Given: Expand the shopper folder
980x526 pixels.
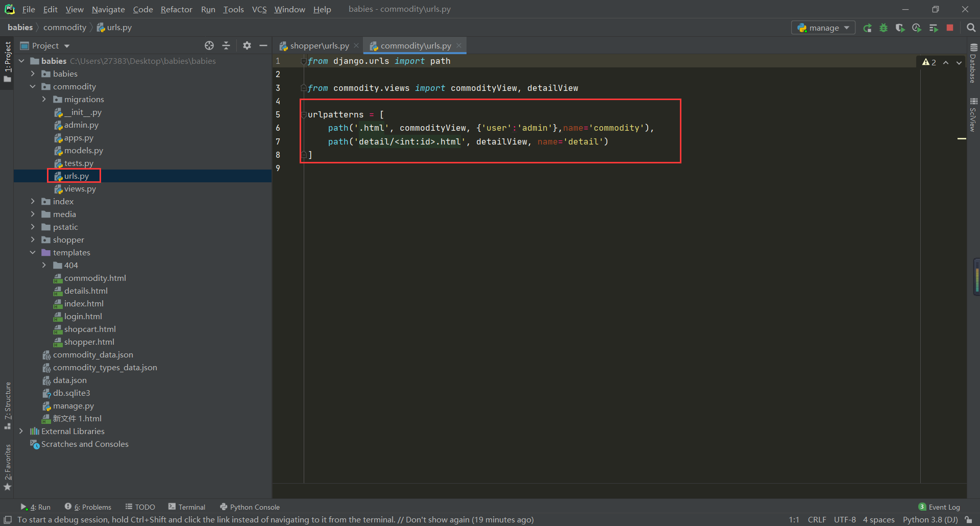Looking at the screenshot, I should pos(33,240).
